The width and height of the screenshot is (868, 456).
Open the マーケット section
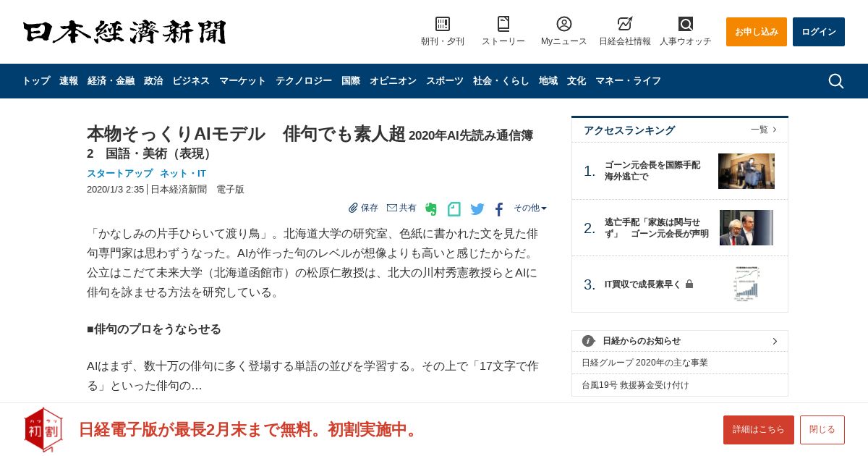coord(242,81)
